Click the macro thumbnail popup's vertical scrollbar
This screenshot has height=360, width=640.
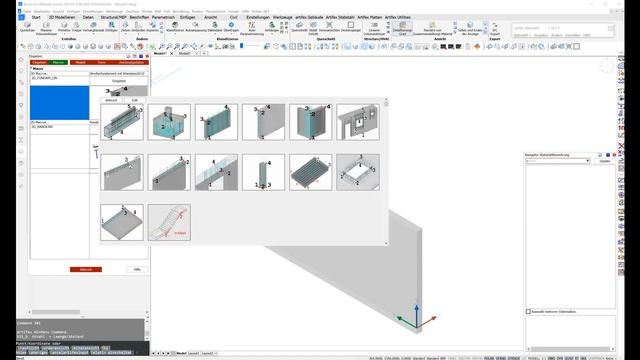[386, 171]
